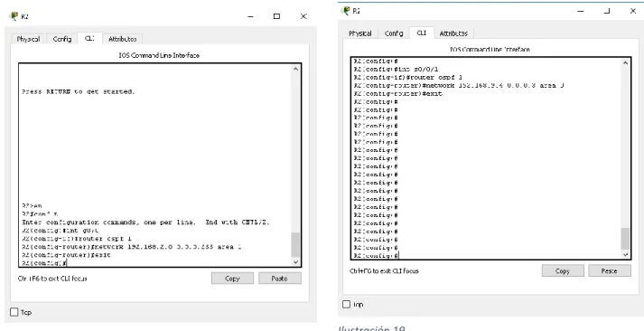This screenshot has width=644, height=331.
Task: Switch to Config tab in right R2 window
Action: pyautogui.click(x=394, y=33)
